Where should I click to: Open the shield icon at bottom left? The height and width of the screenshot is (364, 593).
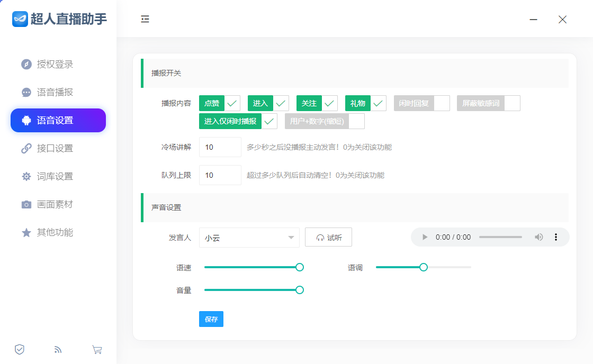pyautogui.click(x=20, y=349)
